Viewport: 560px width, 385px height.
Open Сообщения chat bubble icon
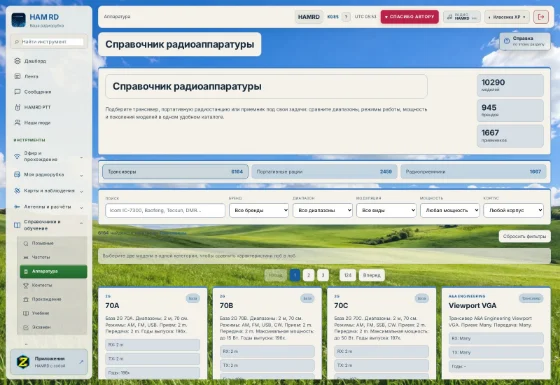pos(17,92)
